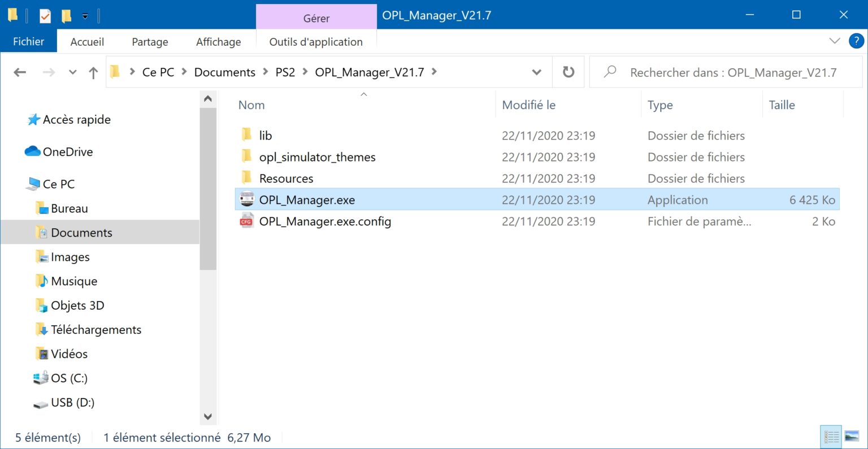Expand the recent locations dropdown arrow
The width and height of the screenshot is (868, 449).
click(72, 72)
